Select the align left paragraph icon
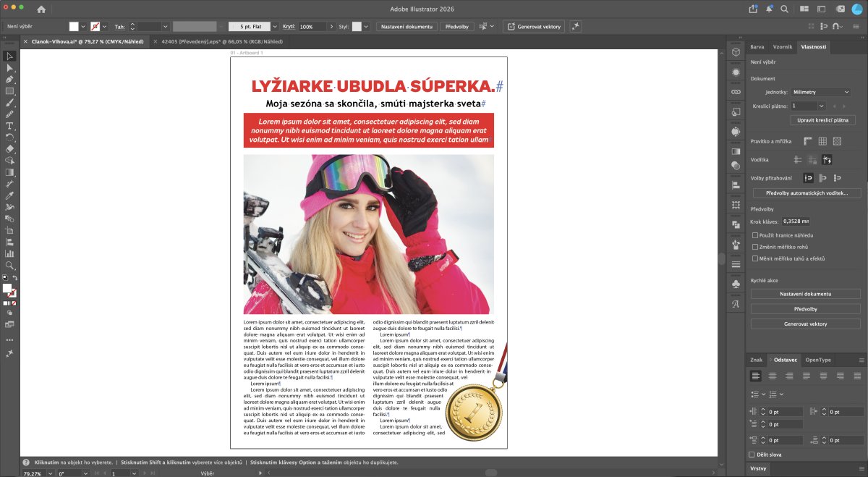Image resolution: width=868 pixels, height=477 pixels. pos(756,376)
